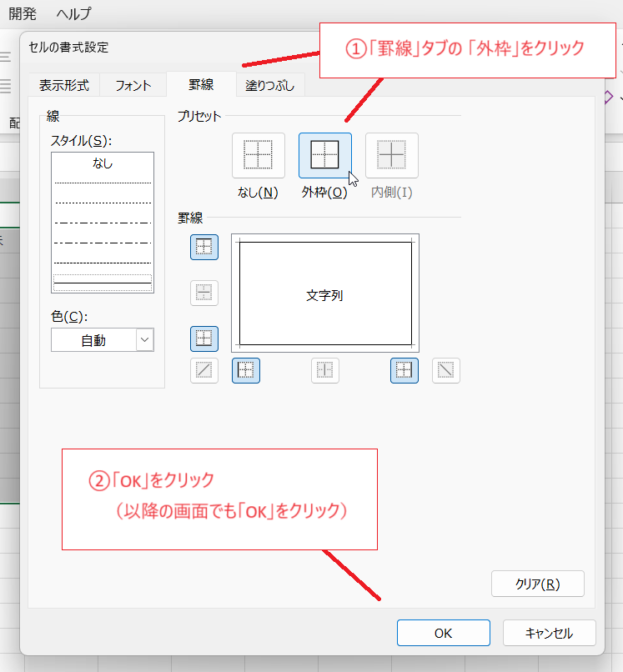
Task: Click the キャンセル button
Action: tap(550, 633)
